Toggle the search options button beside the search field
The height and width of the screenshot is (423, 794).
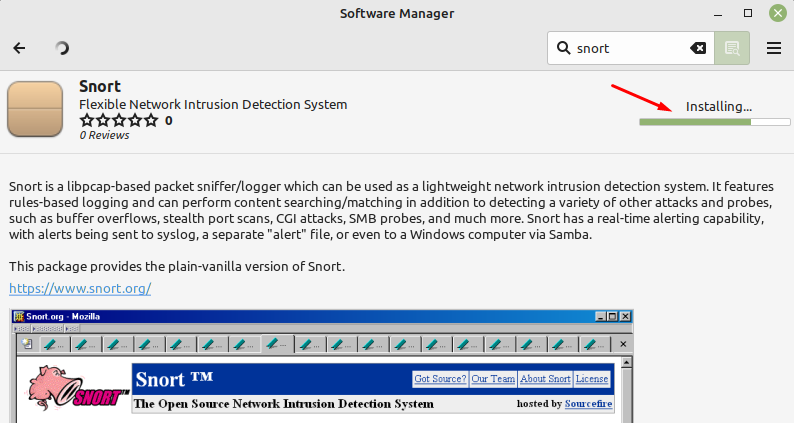pos(732,48)
